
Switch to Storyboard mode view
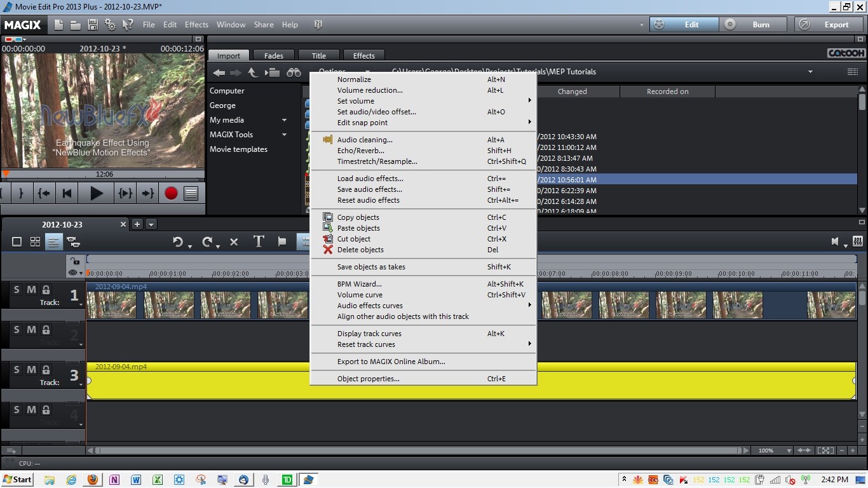click(17, 241)
